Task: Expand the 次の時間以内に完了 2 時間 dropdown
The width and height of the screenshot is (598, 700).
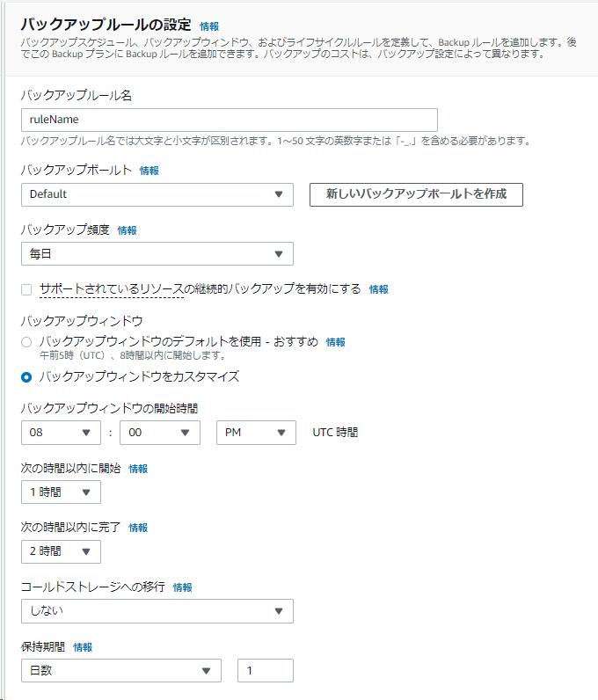Action: point(61,551)
